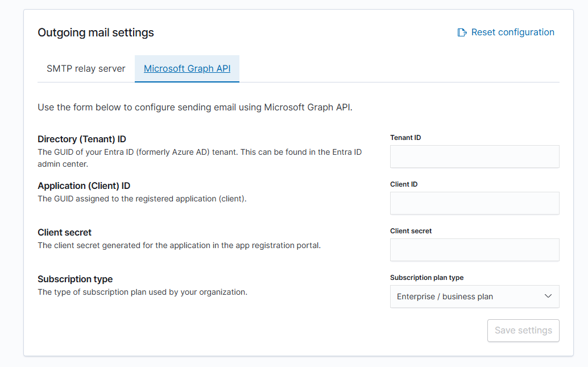Click the Directory (Tenant) ID heading
The height and width of the screenshot is (367, 588).
click(x=82, y=139)
